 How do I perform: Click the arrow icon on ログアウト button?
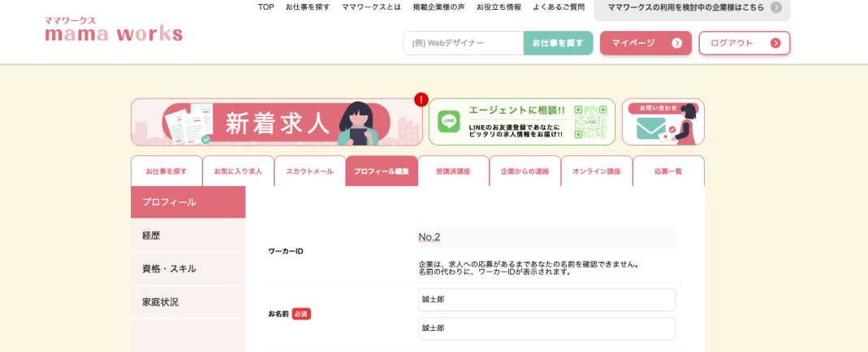[x=775, y=43]
